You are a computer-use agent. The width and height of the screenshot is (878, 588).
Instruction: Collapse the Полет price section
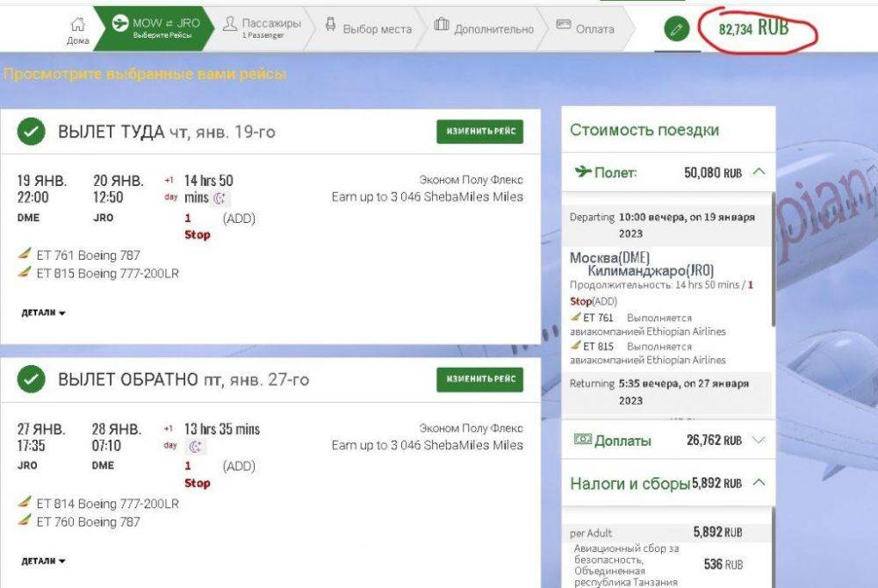[759, 172]
